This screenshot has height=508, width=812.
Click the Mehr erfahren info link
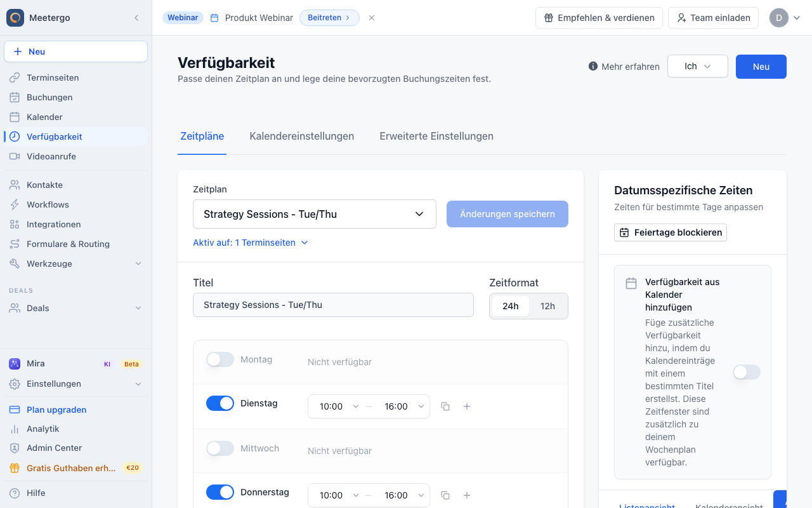click(624, 66)
